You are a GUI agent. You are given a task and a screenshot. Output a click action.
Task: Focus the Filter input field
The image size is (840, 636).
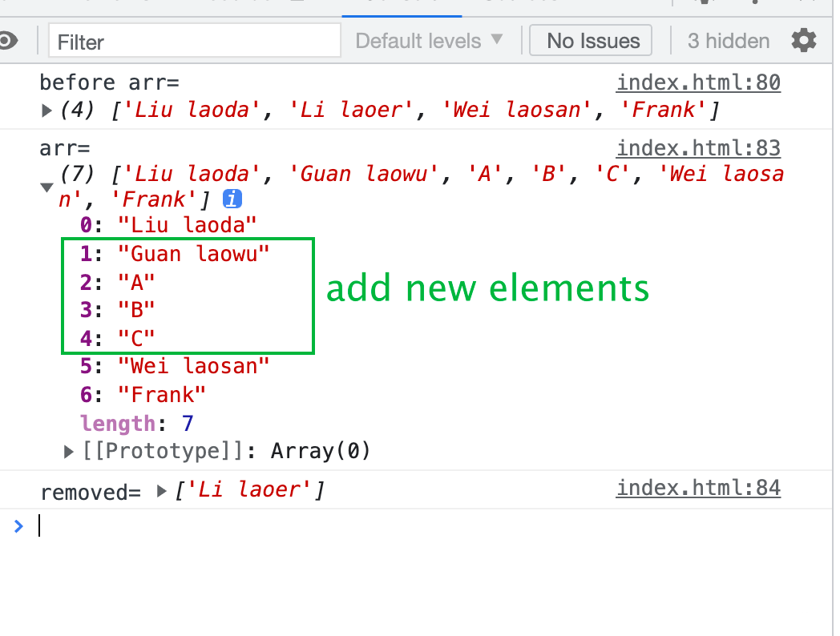pyautogui.click(x=195, y=41)
